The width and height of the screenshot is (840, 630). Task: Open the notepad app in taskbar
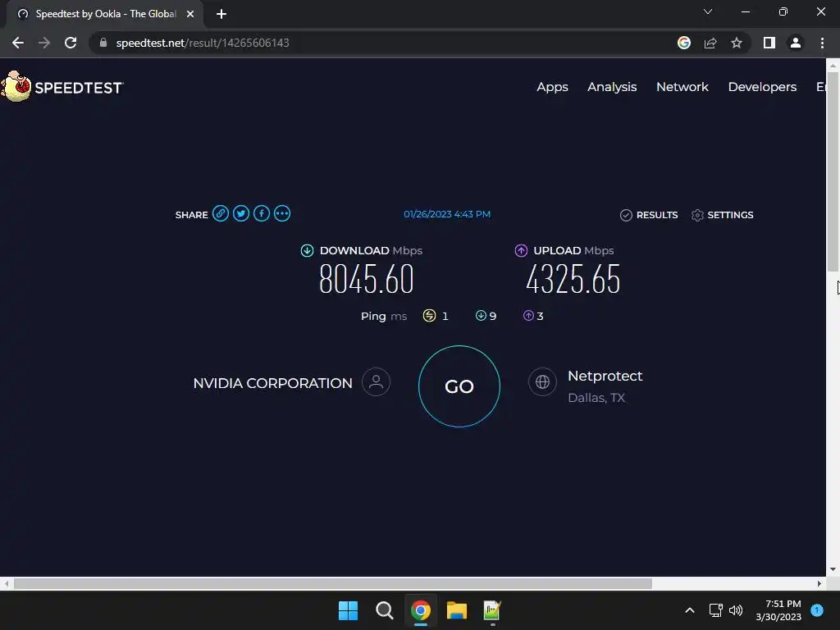pos(492,610)
